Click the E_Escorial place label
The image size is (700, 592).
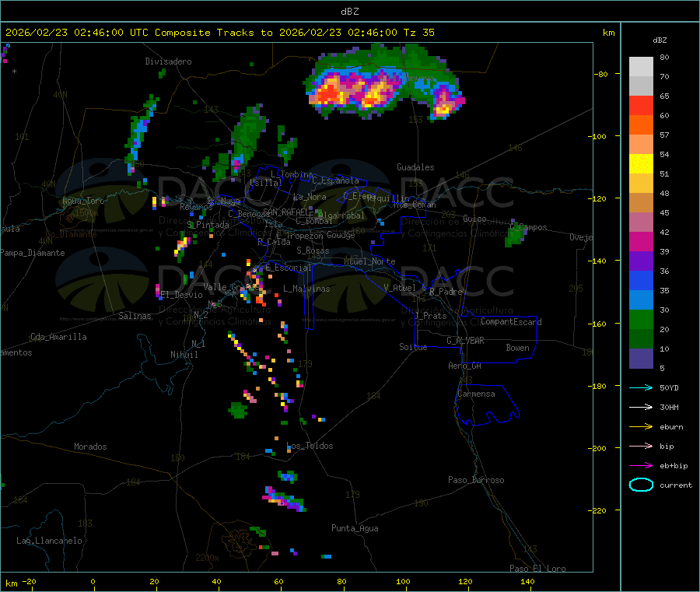pyautogui.click(x=289, y=268)
